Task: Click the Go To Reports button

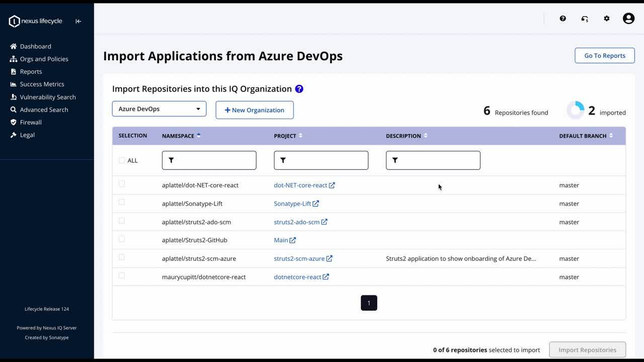Action: tap(605, 56)
